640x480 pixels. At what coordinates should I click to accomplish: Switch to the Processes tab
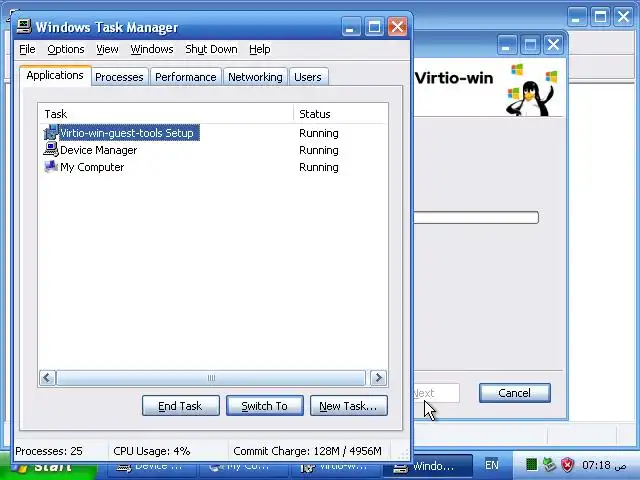point(119,77)
